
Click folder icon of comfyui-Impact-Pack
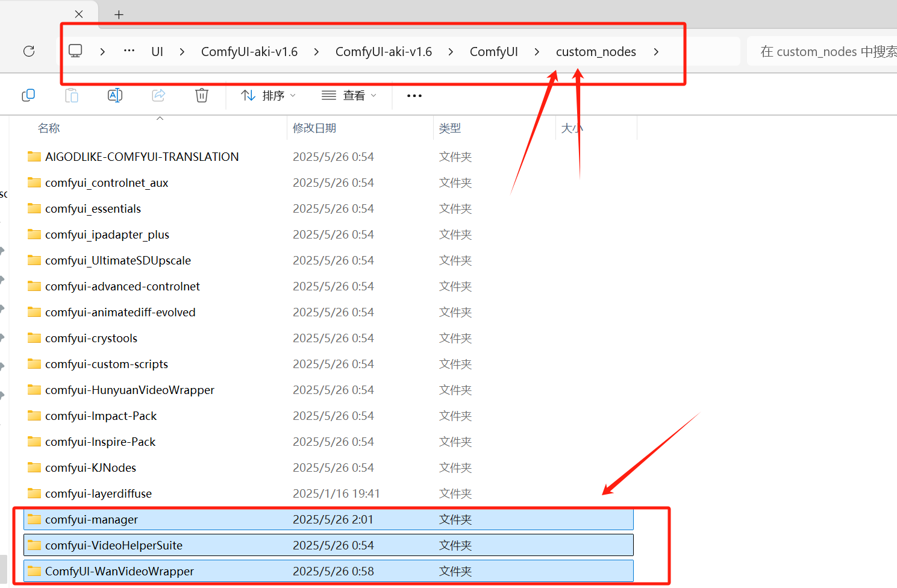click(x=34, y=416)
